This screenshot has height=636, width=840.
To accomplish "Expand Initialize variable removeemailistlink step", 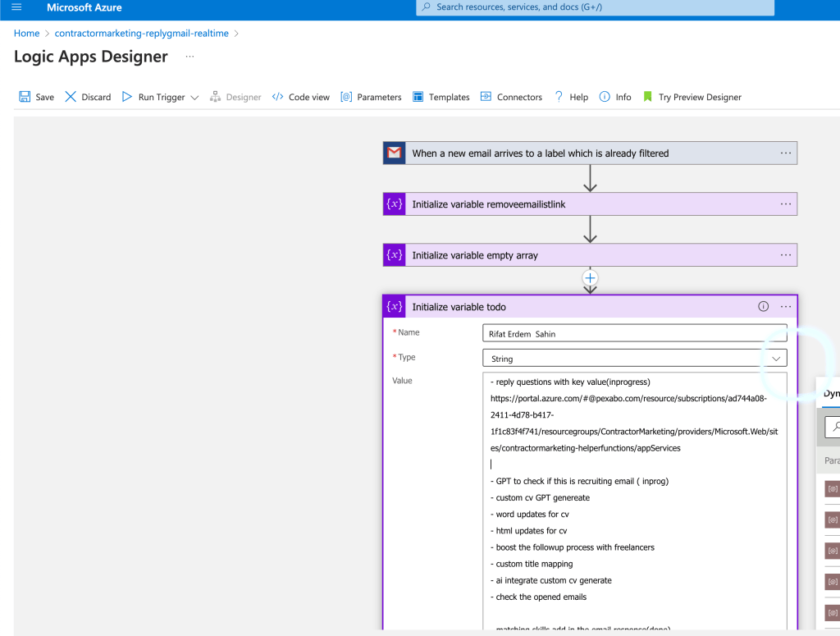I will tap(590, 204).
